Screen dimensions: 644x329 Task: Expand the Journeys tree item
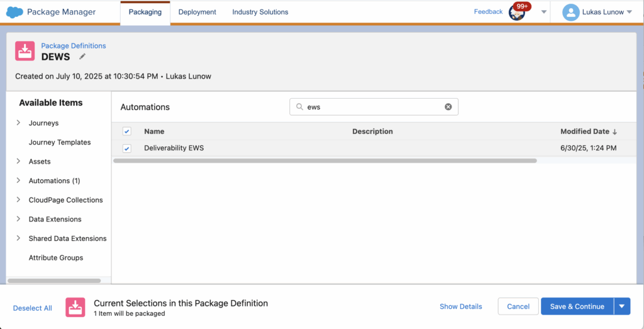(x=18, y=123)
